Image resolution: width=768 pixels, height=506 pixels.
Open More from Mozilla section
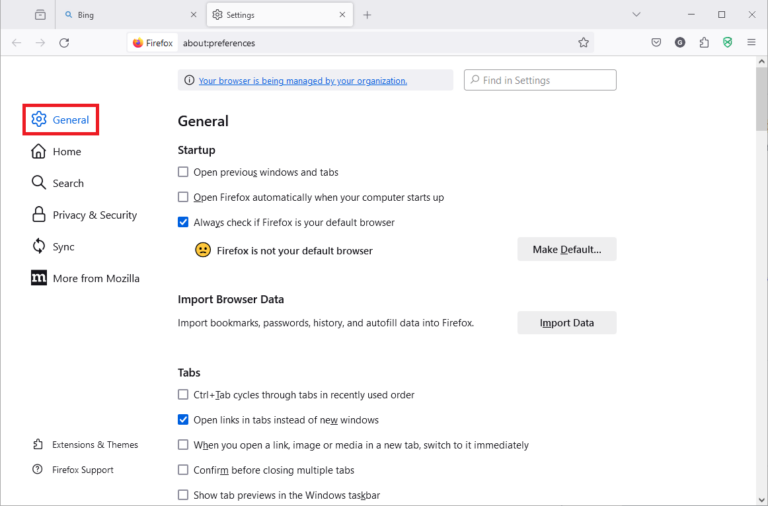coord(85,278)
